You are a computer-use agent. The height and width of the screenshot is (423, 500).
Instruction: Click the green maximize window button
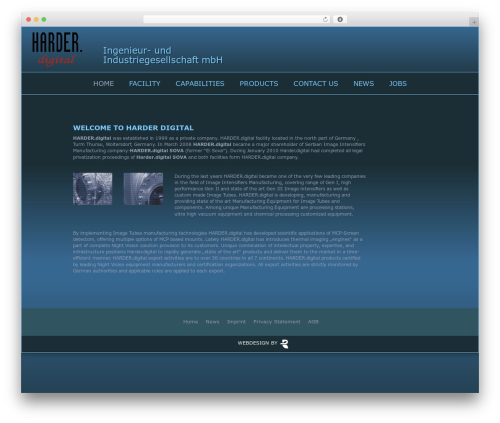44,20
